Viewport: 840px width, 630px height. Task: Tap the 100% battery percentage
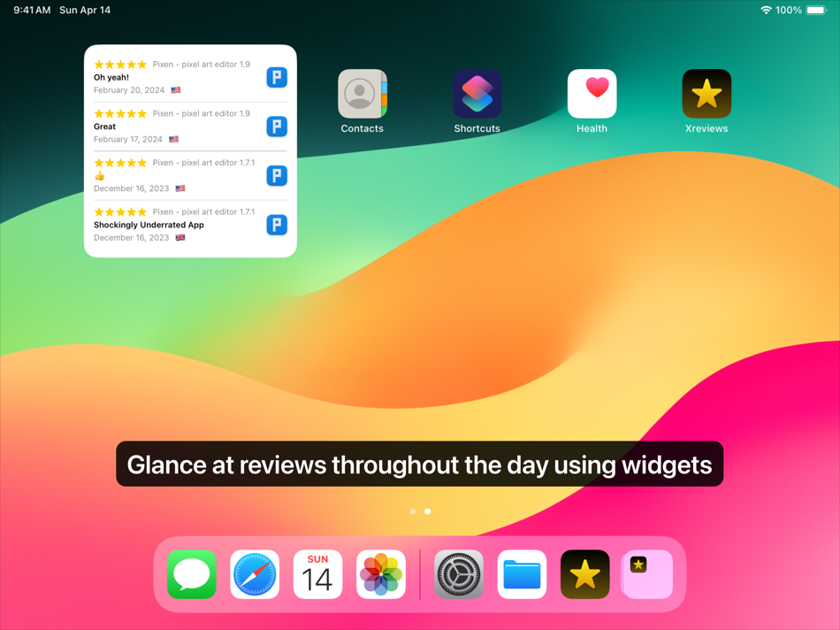789,11
